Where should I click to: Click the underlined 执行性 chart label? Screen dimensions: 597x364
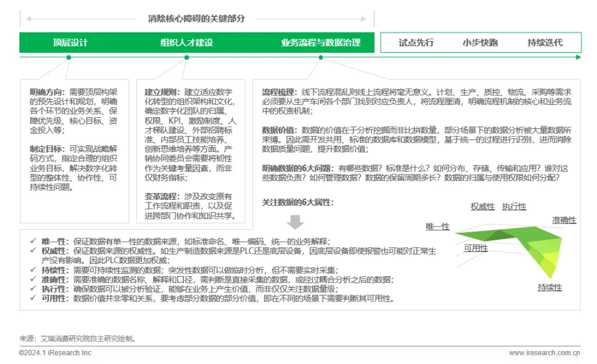coord(514,206)
